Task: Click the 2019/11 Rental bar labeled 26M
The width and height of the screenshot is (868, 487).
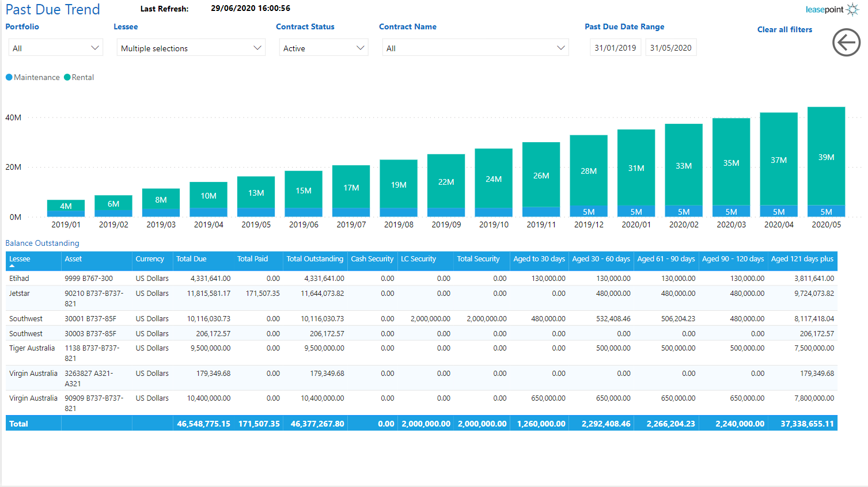Action: (541, 174)
